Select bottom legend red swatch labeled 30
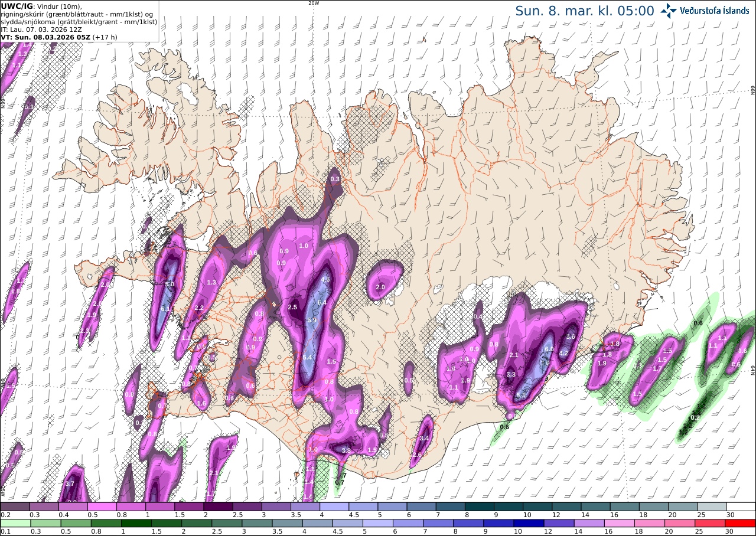The width and height of the screenshot is (756, 536). click(x=741, y=523)
